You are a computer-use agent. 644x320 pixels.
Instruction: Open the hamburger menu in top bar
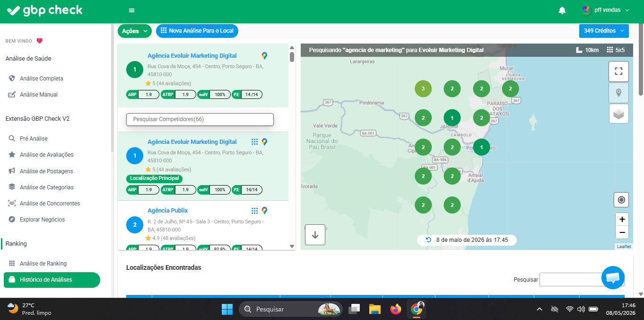[x=131, y=10]
